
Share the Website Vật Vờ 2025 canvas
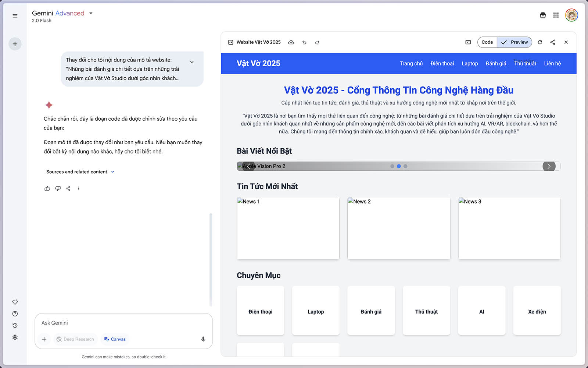pyautogui.click(x=553, y=42)
